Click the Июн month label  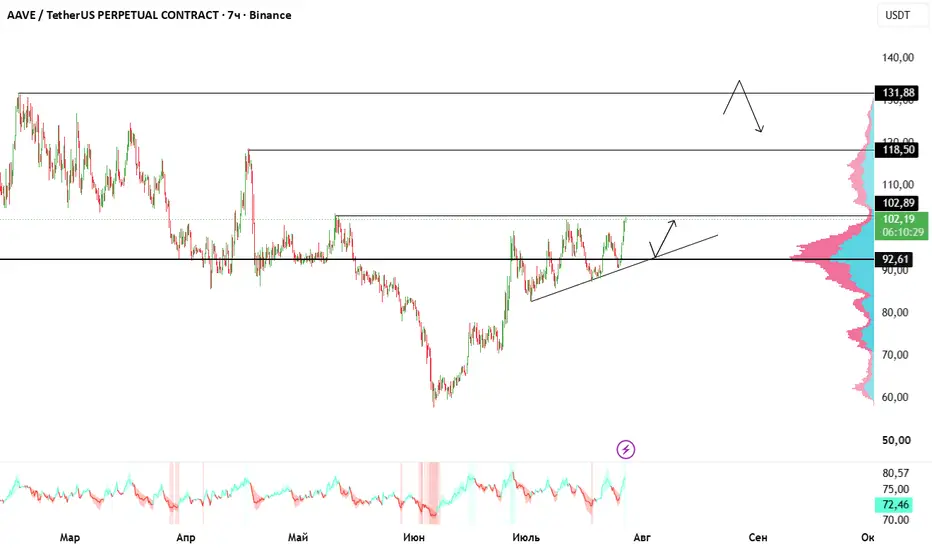pos(414,538)
